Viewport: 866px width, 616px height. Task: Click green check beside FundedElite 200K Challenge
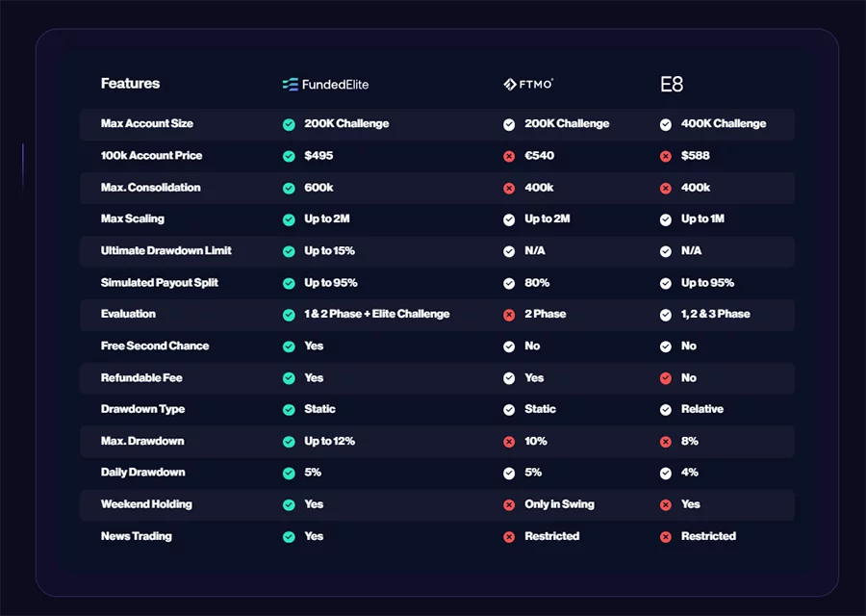[x=289, y=125]
